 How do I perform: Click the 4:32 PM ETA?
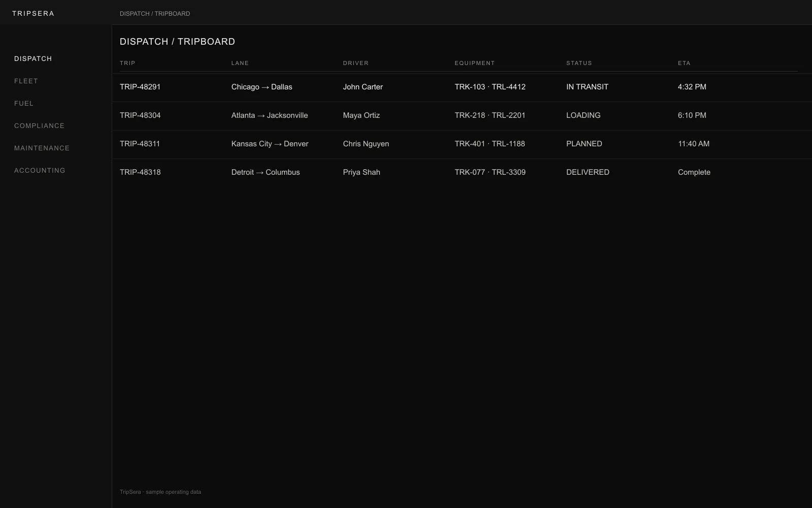click(692, 87)
